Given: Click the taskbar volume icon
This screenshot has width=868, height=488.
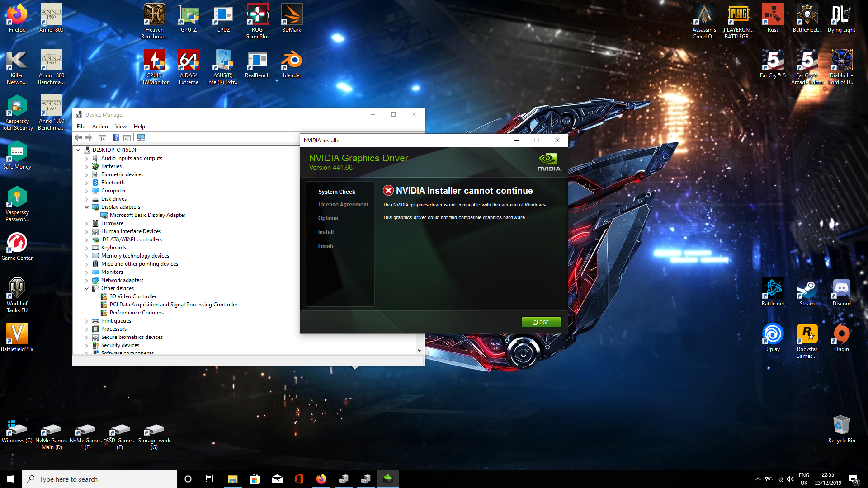Looking at the screenshot, I should click(790, 479).
